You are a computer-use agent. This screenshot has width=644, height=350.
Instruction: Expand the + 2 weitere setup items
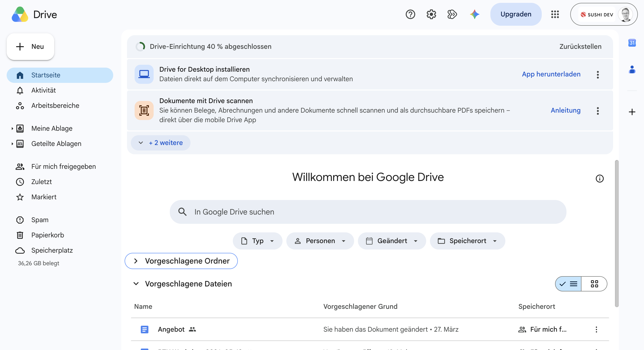[161, 143]
